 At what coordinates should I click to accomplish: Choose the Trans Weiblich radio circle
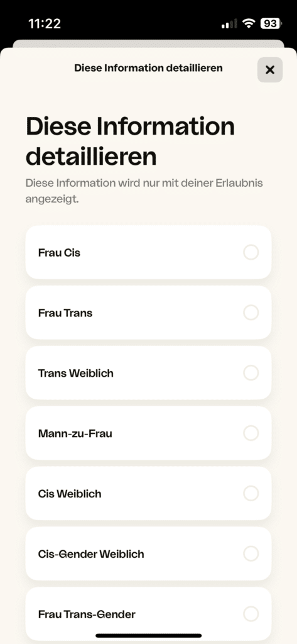(251, 373)
